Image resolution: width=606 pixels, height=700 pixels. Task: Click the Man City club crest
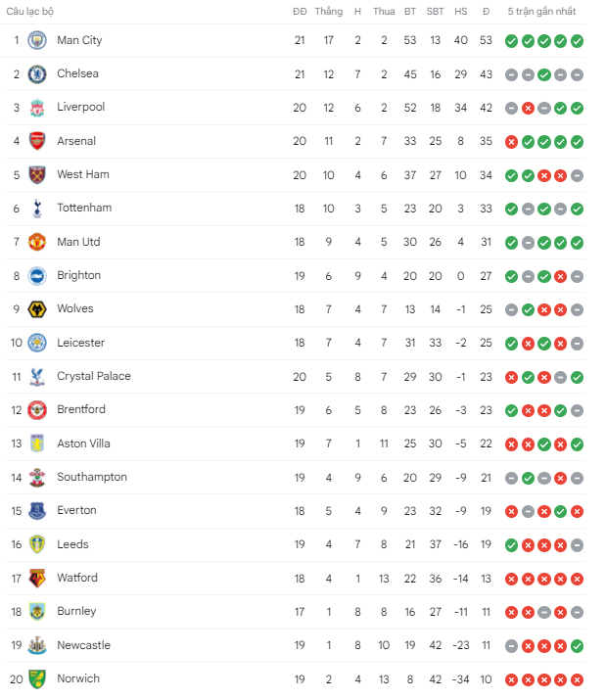37,40
